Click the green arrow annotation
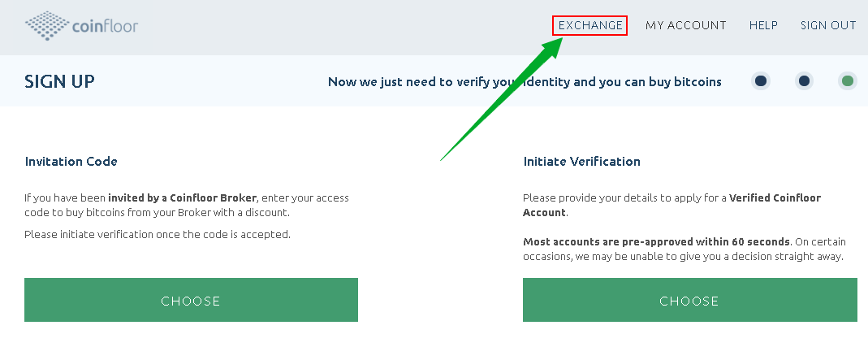 [x=503, y=98]
